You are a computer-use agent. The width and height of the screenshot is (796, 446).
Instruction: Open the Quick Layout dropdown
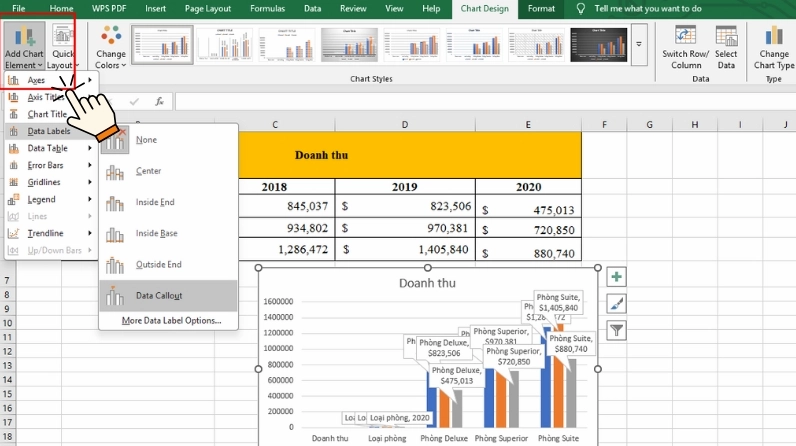pyautogui.click(x=62, y=46)
